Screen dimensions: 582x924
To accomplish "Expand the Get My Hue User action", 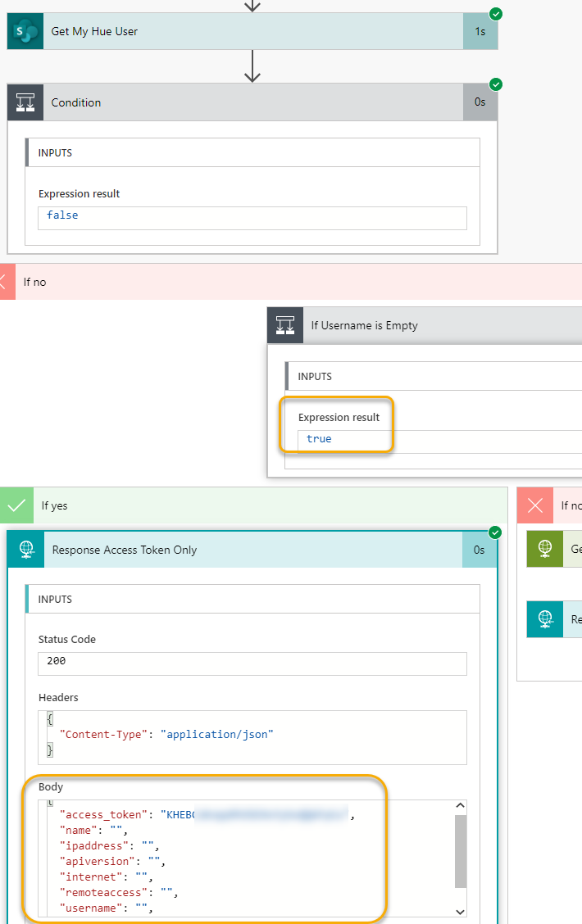I will click(x=246, y=32).
